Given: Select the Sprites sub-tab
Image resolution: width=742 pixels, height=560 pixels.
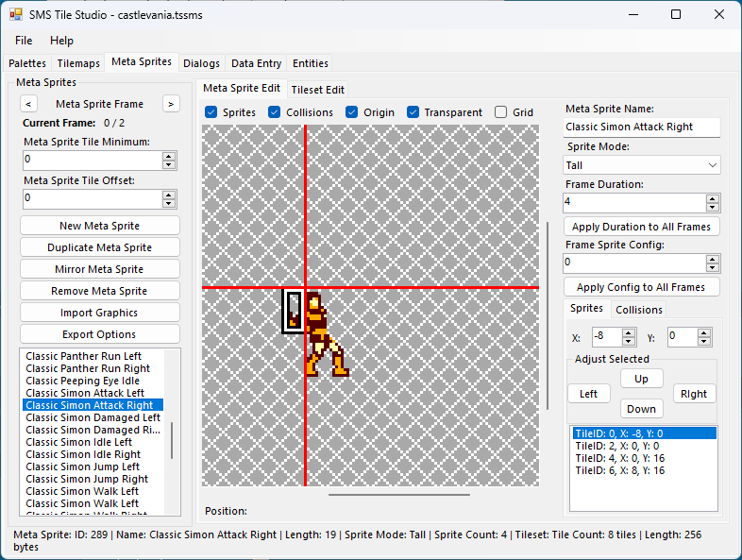Looking at the screenshot, I should (x=587, y=308).
